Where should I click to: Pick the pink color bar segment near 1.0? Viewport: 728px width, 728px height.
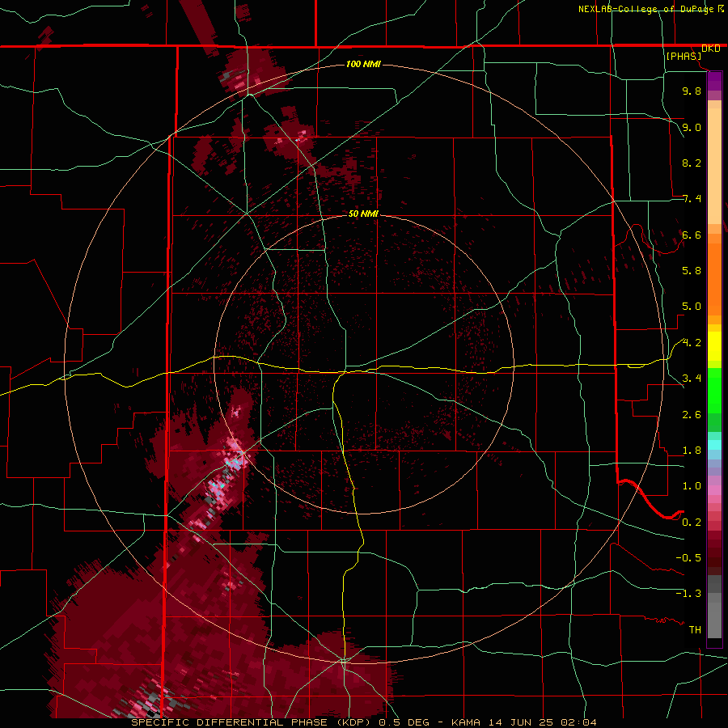[714, 490]
